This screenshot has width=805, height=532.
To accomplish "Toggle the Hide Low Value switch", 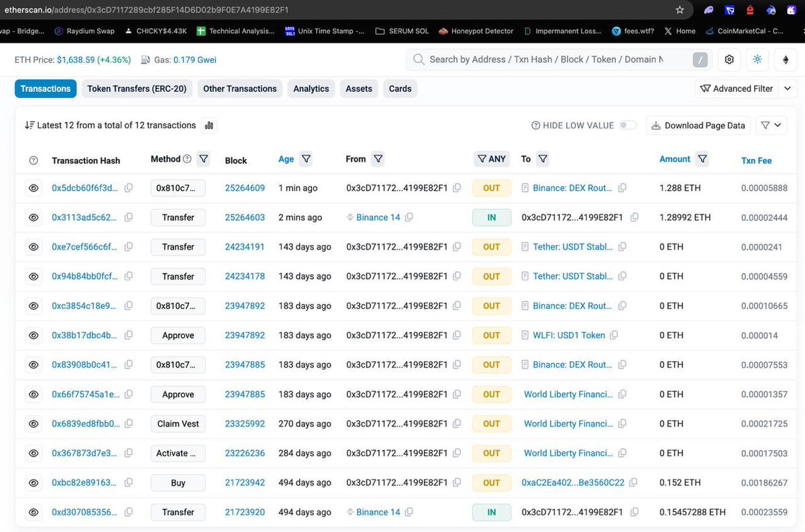I will pos(628,125).
